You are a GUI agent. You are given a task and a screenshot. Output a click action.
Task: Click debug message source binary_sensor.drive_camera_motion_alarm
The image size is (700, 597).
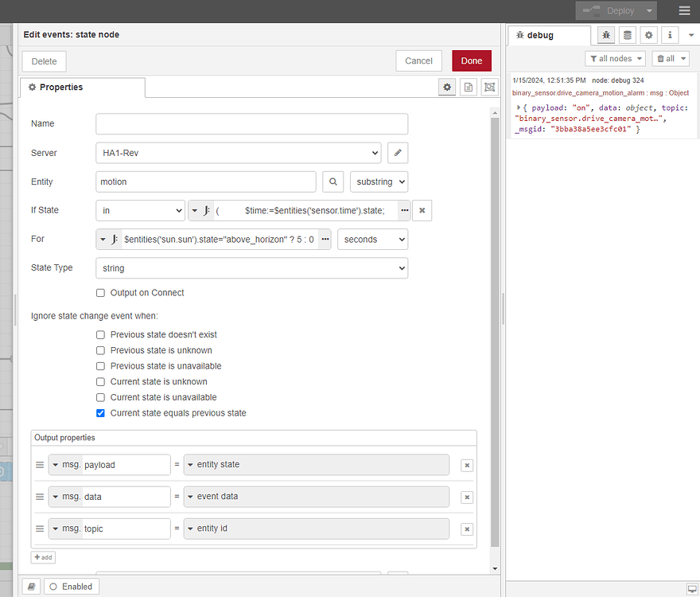click(578, 93)
